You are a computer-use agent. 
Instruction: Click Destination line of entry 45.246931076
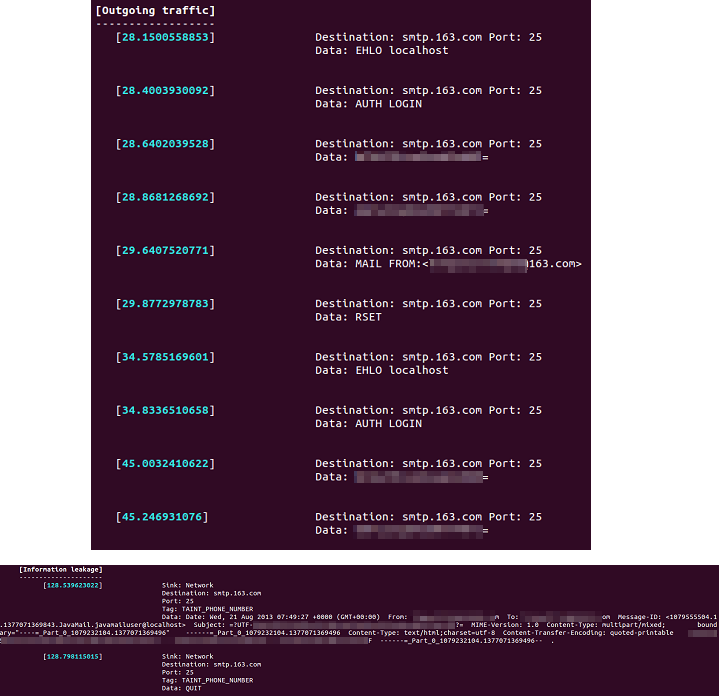[x=428, y=517]
